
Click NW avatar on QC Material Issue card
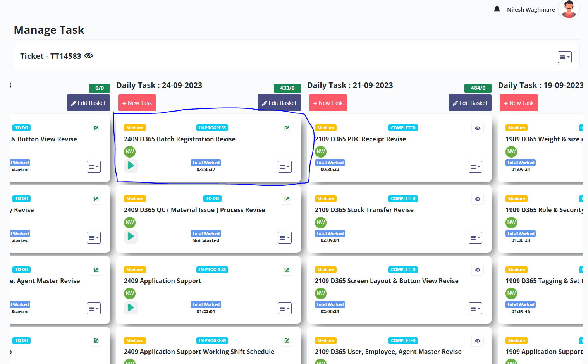[130, 223]
